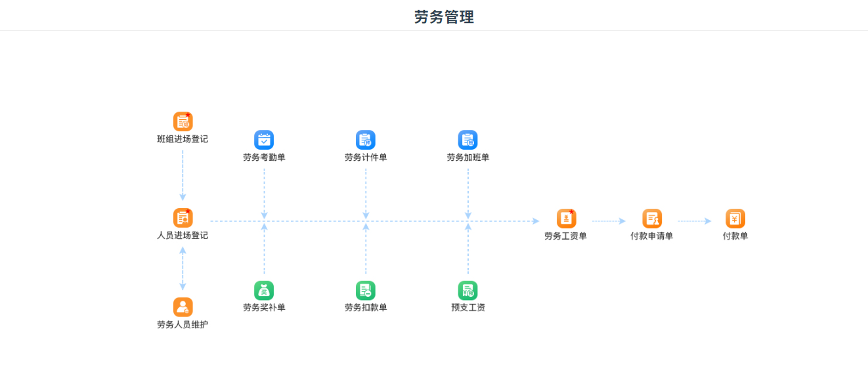Click the 预支工资 green icon
The height and width of the screenshot is (369, 868).
point(467,290)
